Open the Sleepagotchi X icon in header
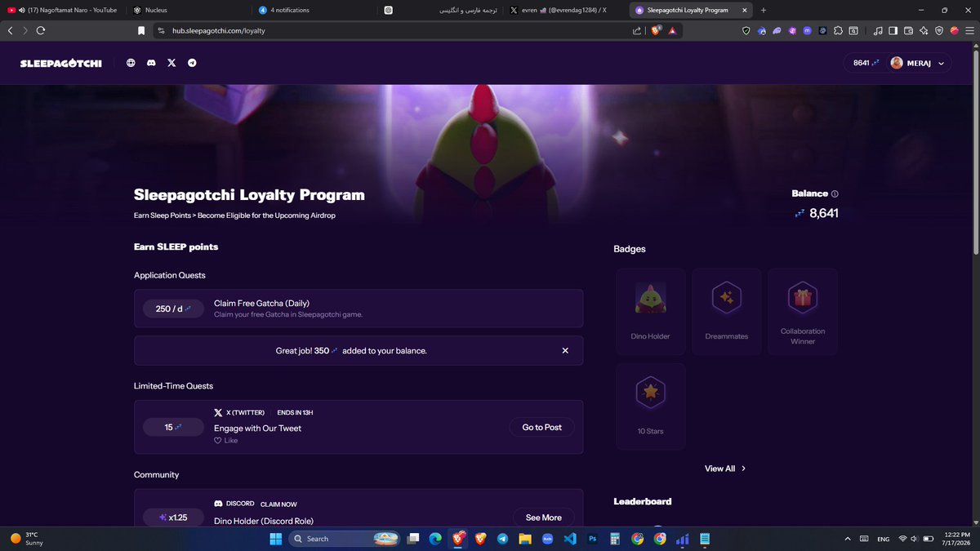Viewport: 980px width, 551px height. click(x=171, y=63)
